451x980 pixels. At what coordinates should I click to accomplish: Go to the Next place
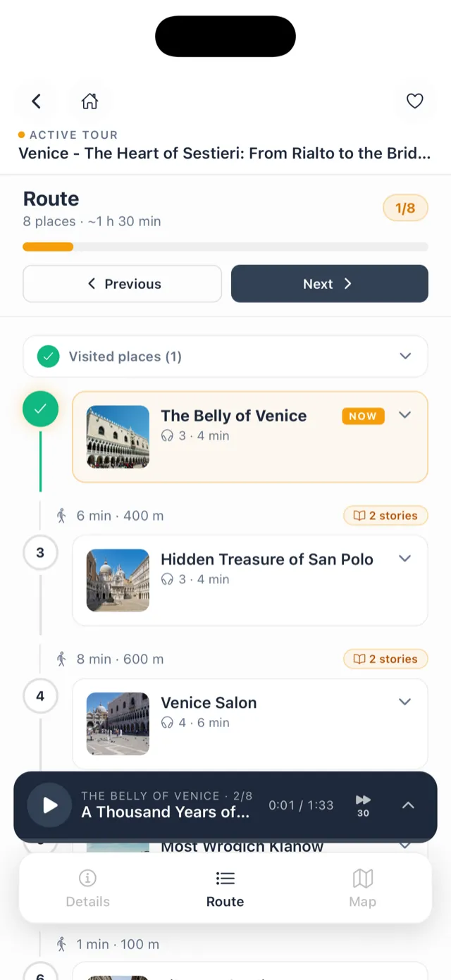[x=330, y=284]
